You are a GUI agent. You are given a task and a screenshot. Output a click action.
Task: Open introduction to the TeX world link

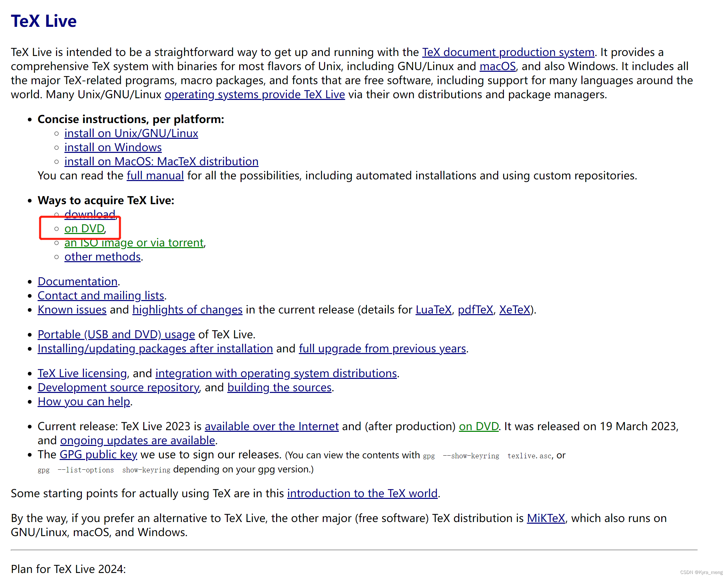coord(362,494)
